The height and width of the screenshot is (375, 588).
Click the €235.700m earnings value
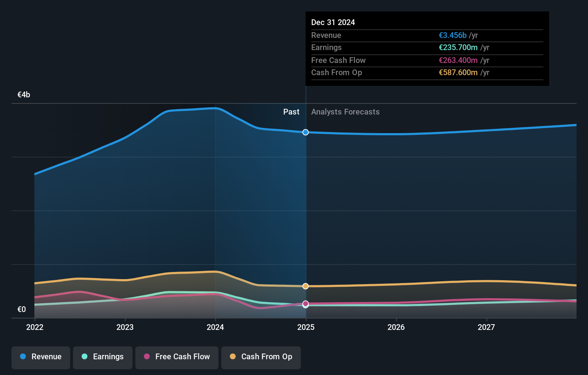click(458, 48)
